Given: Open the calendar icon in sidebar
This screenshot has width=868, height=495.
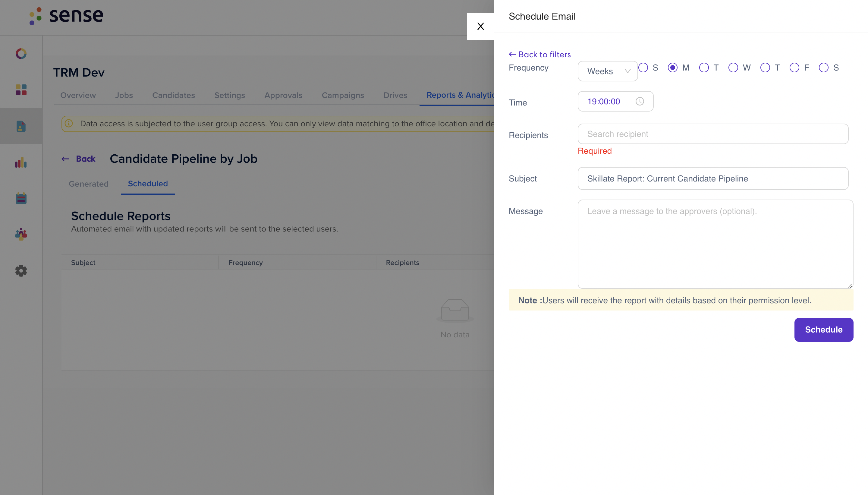Looking at the screenshot, I should (x=21, y=198).
